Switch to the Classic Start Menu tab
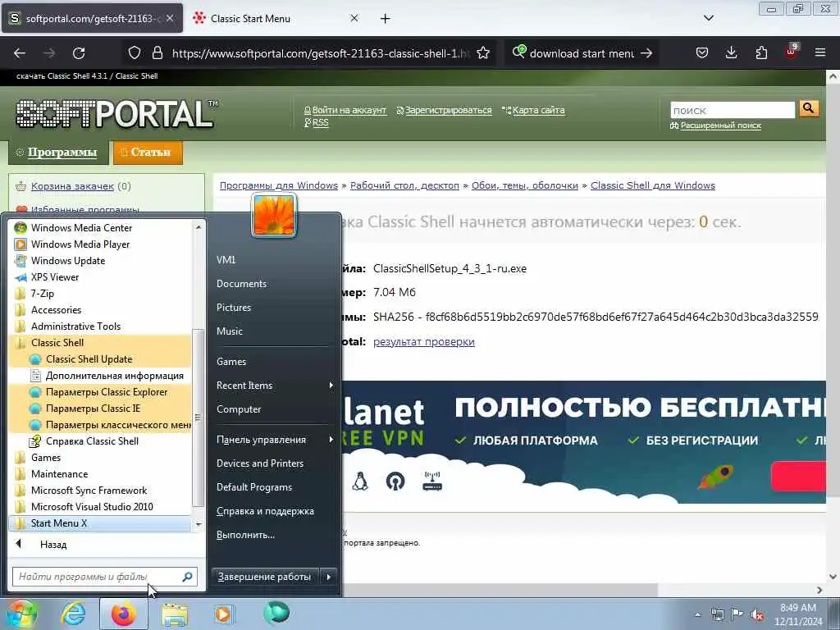840x630 pixels. (x=276, y=19)
